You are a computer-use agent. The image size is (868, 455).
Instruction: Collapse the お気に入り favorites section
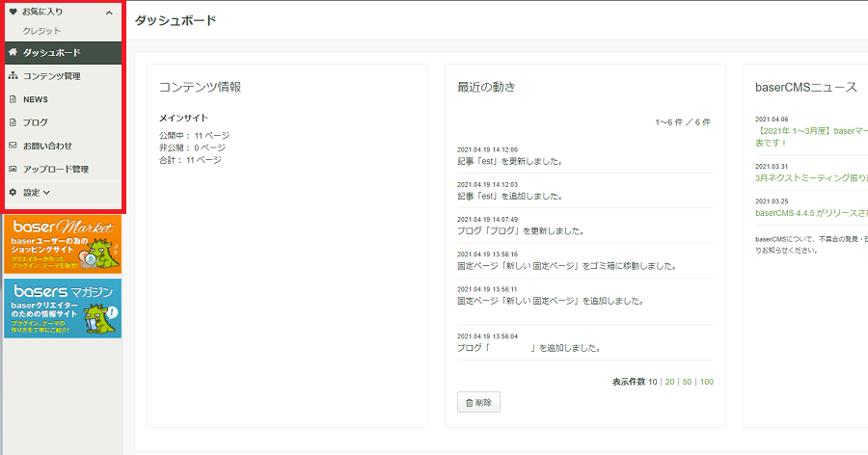click(x=109, y=13)
